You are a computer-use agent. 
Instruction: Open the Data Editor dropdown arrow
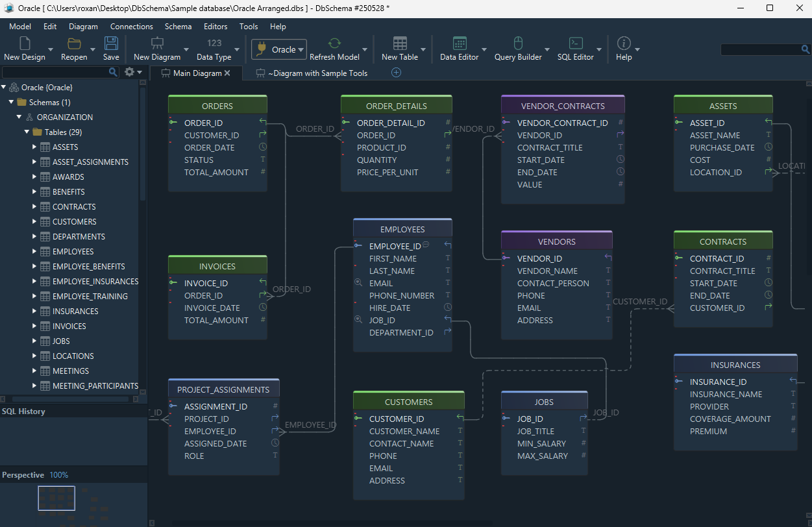coord(484,49)
